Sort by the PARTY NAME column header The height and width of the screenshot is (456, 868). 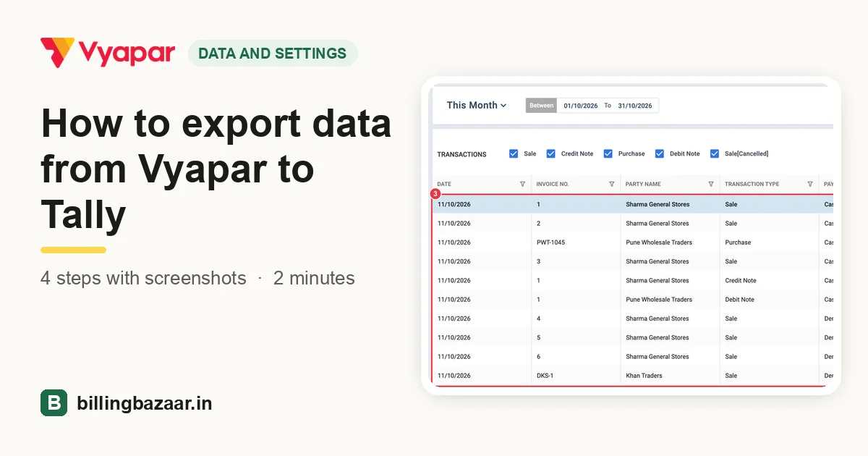[643, 184]
